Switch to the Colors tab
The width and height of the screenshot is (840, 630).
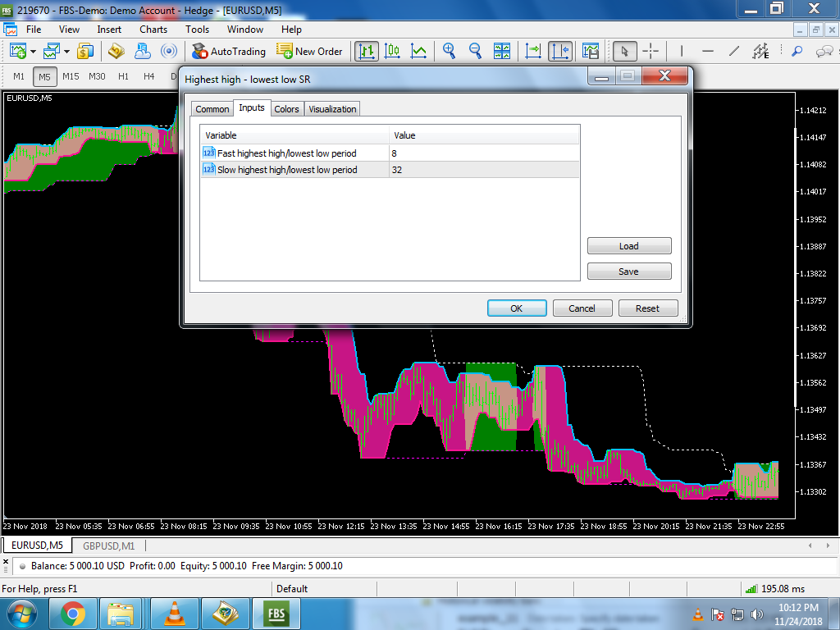[286, 109]
